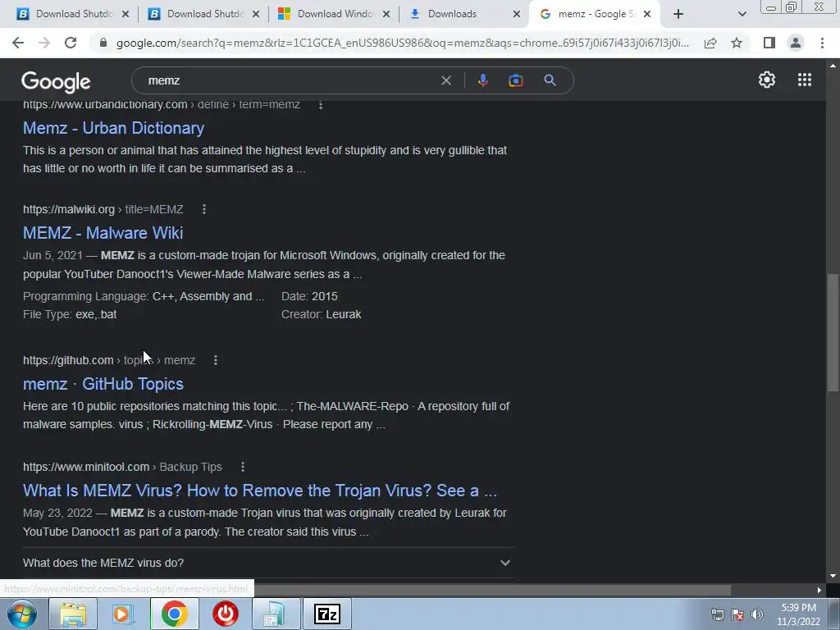Open Google quick settings gear

pos(767,80)
